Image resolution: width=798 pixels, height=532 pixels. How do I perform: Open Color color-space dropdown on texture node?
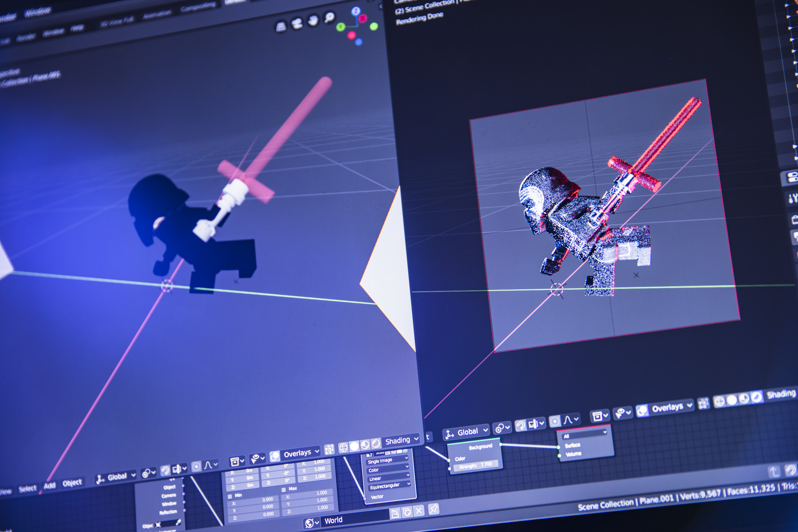click(x=388, y=469)
